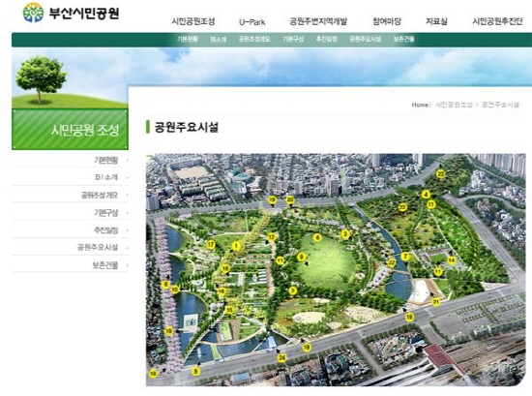Click yellow marker 14 on the map
The width and height of the screenshot is (532, 396).
(x=452, y=260)
